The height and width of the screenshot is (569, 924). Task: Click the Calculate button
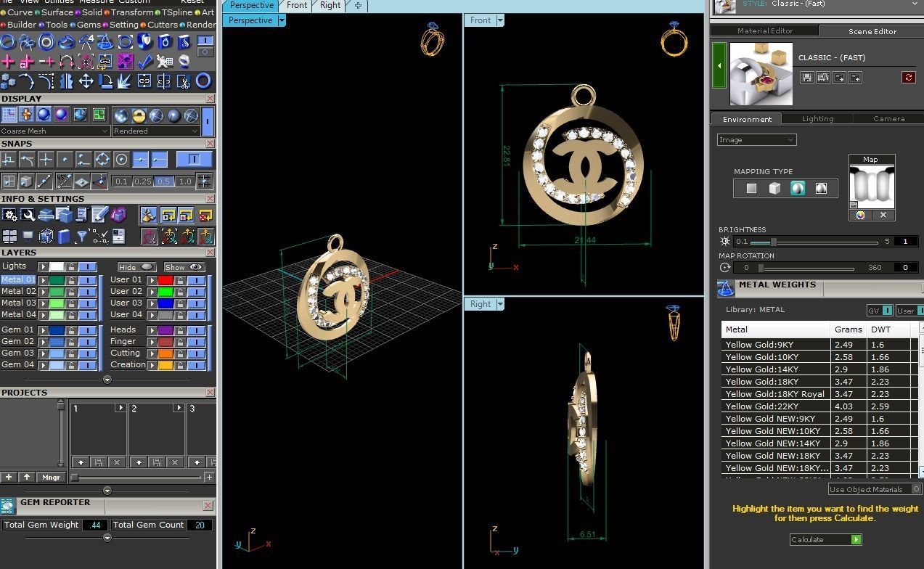(x=825, y=539)
